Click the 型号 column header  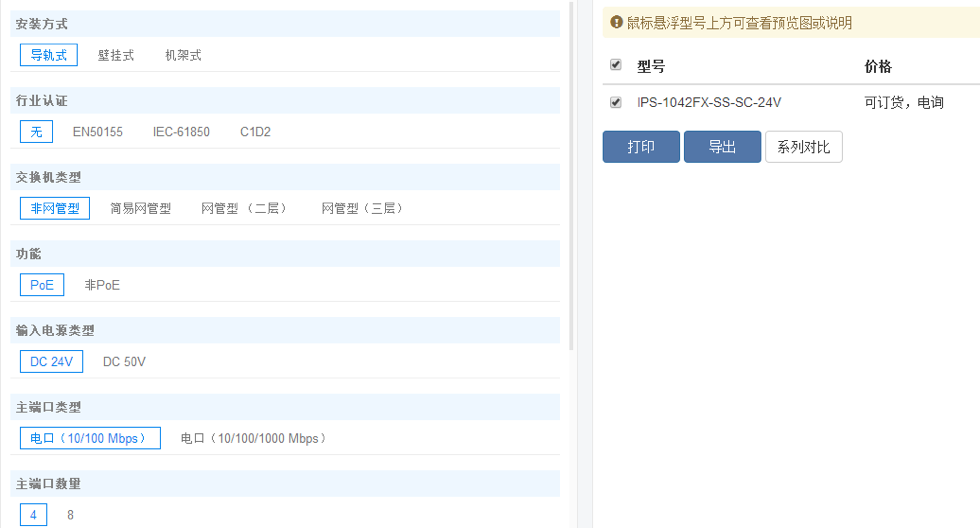pos(651,66)
